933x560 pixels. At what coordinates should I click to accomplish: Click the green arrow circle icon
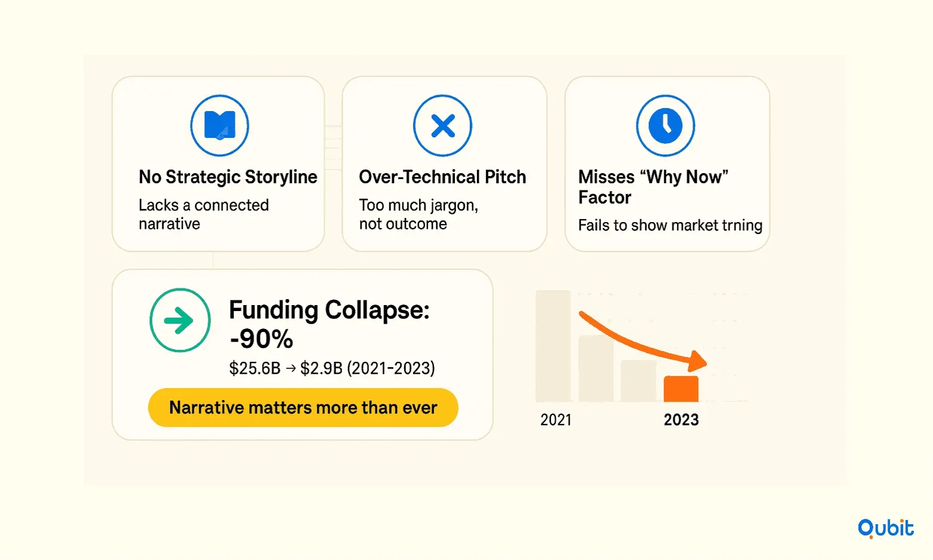click(x=180, y=320)
